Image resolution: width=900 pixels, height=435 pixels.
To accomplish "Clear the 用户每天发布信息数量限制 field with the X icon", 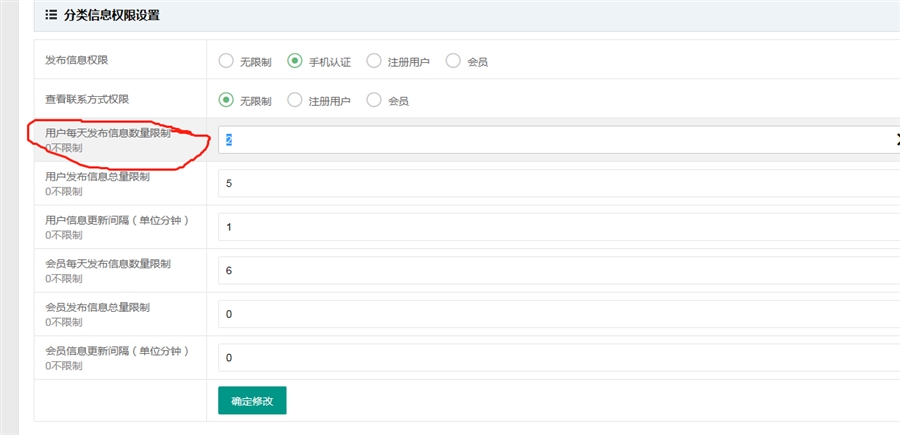I will (896, 140).
